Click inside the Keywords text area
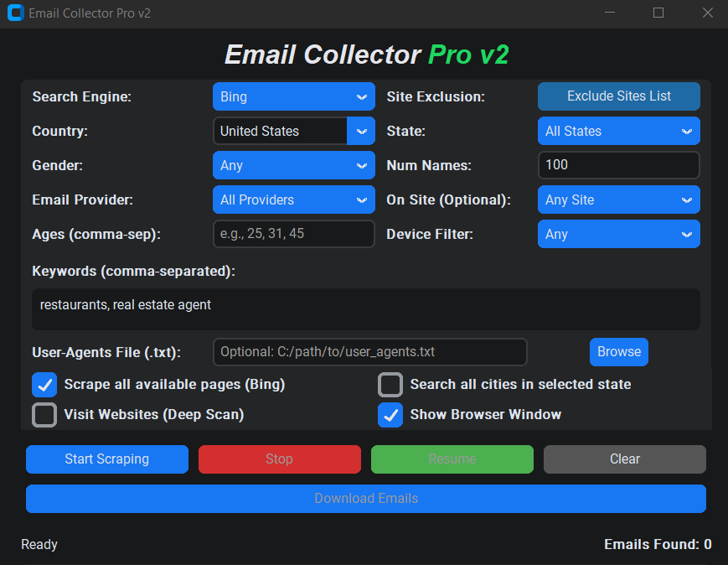The image size is (728, 565). pos(365,308)
